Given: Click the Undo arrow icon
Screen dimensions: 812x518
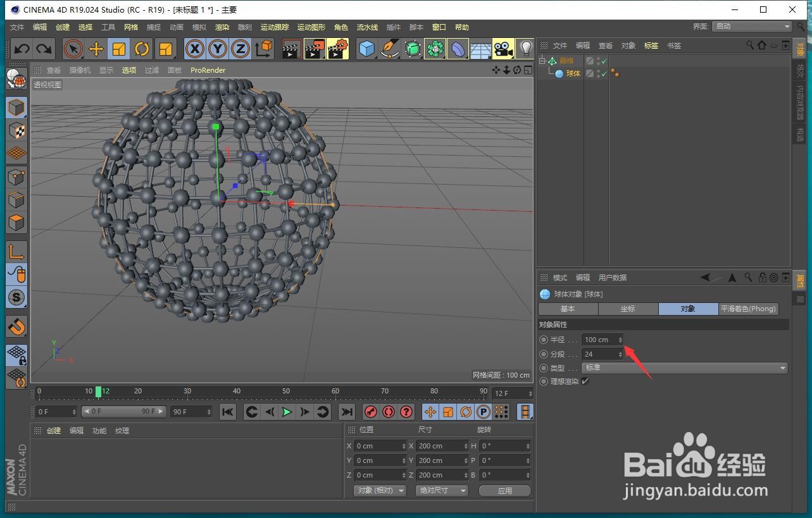Looking at the screenshot, I should (x=22, y=49).
